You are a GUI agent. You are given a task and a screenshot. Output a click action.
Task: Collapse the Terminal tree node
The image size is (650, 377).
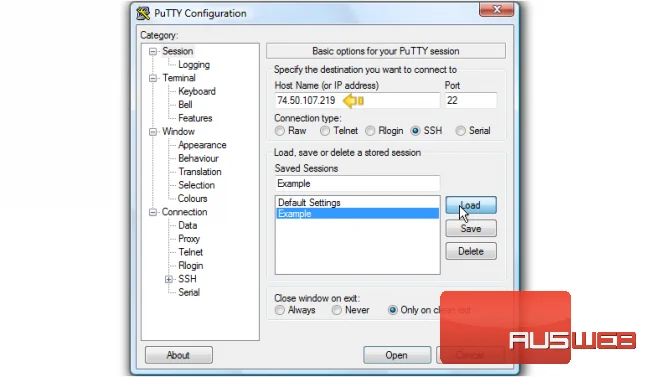click(153, 78)
